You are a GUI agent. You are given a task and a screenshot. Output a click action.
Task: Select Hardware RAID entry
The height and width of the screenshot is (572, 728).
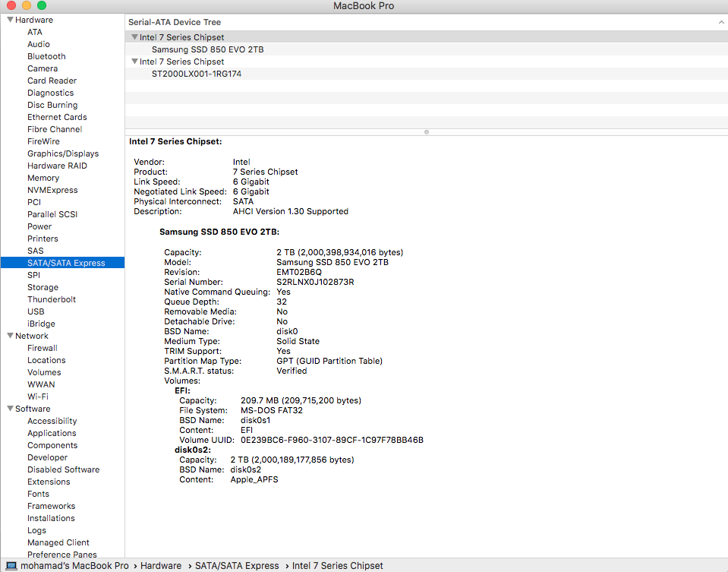57,166
